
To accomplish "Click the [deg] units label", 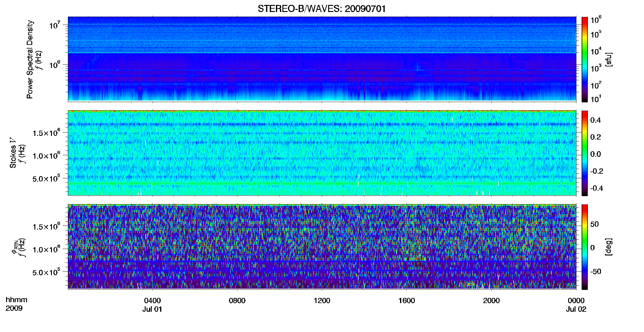I will click(x=609, y=247).
